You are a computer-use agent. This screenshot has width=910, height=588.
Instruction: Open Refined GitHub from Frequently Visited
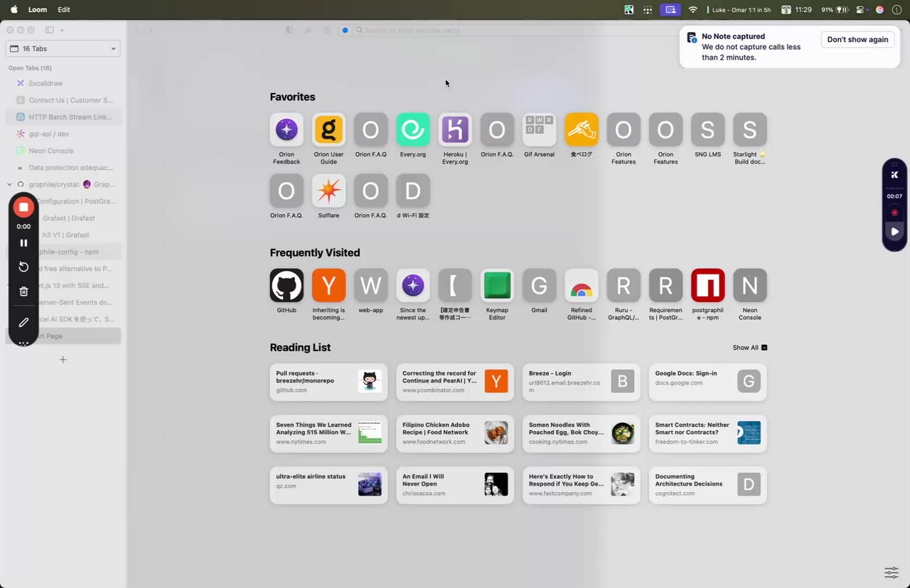point(582,295)
